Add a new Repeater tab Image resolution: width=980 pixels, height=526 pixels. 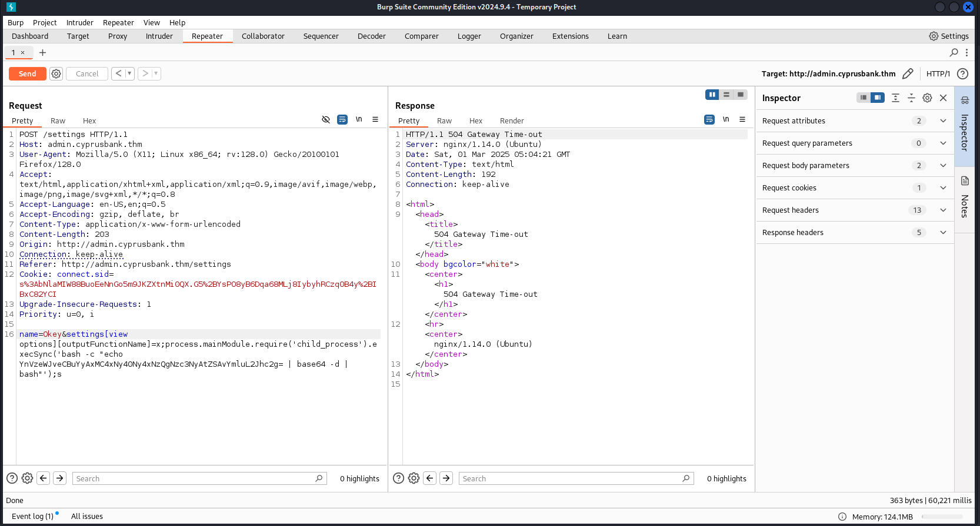(42, 52)
